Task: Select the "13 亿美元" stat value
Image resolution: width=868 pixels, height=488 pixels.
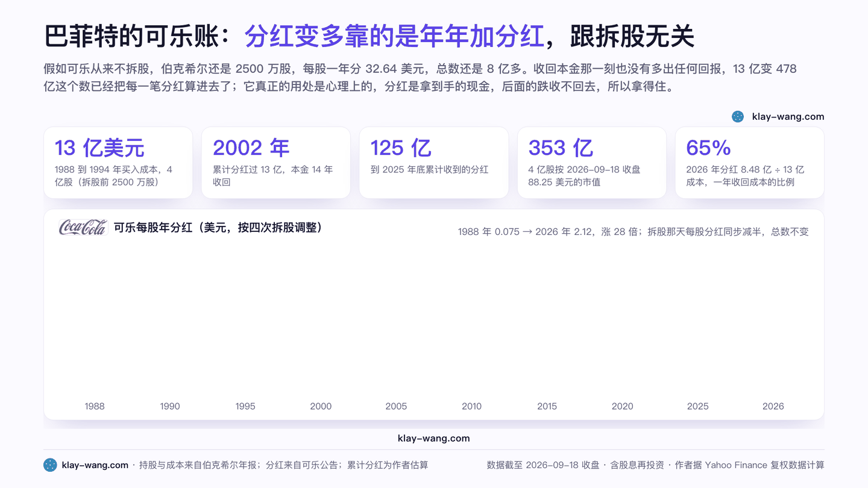Action: (99, 148)
